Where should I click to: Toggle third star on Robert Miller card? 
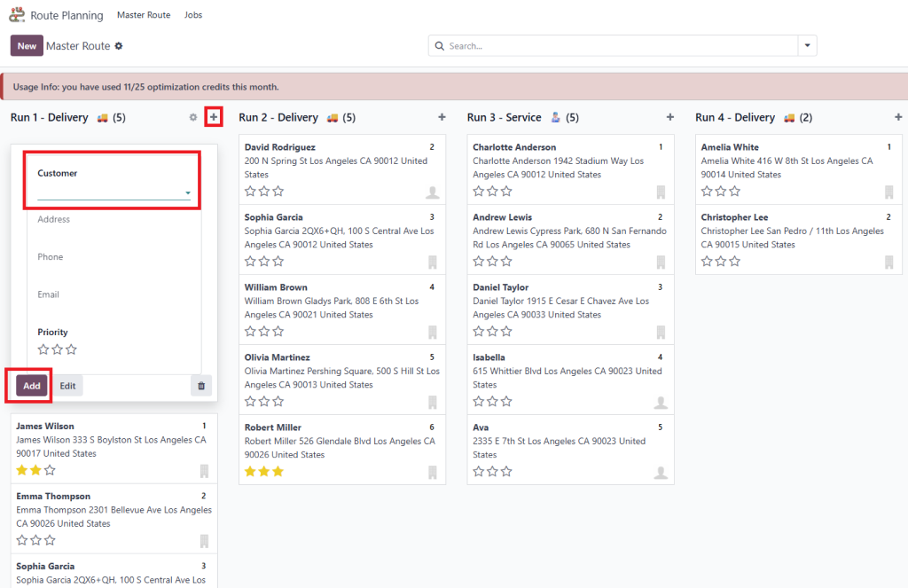278,472
